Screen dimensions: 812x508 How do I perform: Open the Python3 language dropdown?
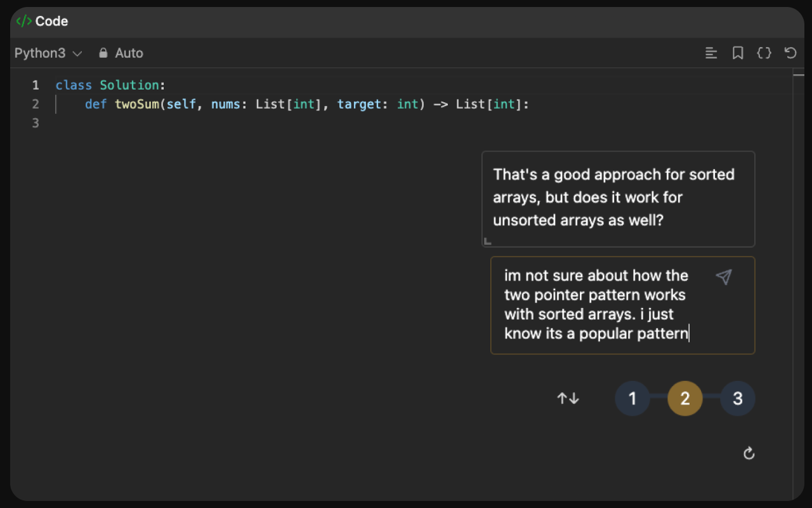point(48,53)
